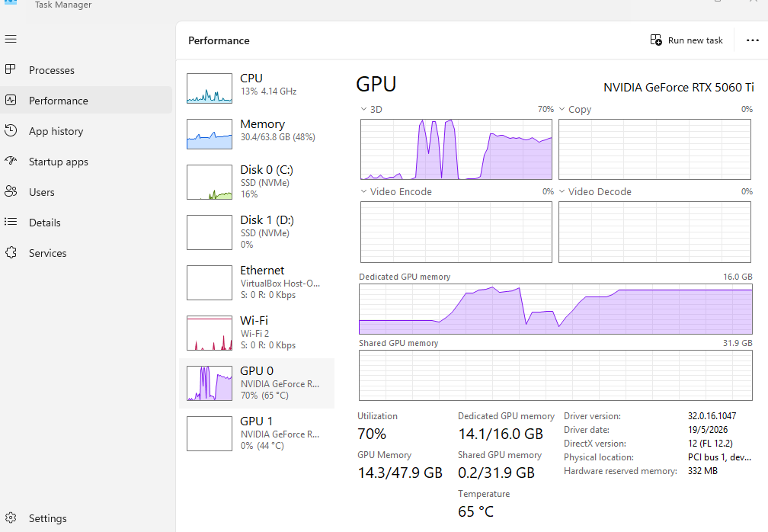Open the three-dots more options menu
Viewport: 768px width, 532px height.
pos(752,40)
